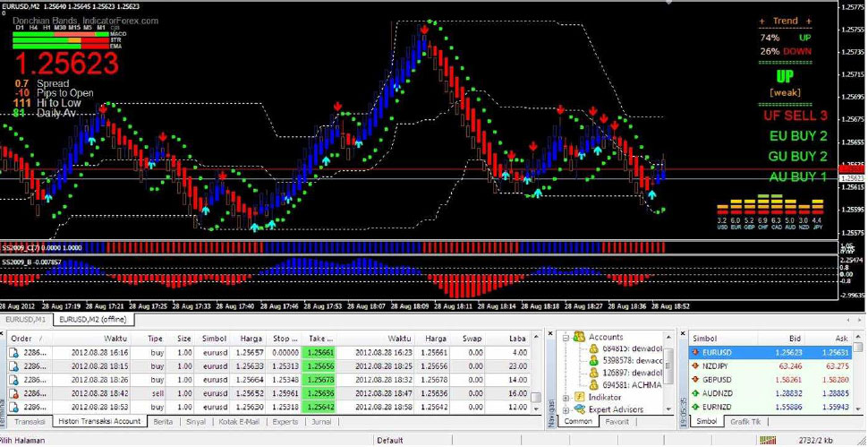Open the Kotak E-Mail tab
The width and height of the screenshot is (868, 447).
[x=239, y=422]
